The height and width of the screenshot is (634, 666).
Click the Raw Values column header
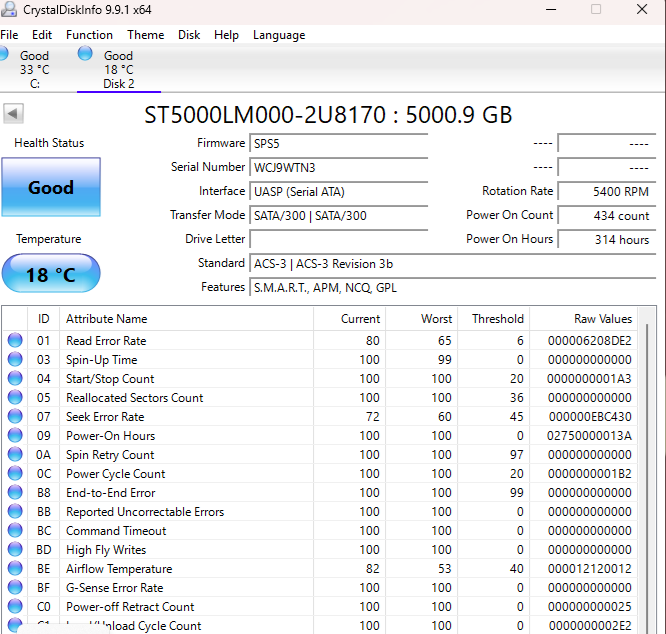coord(603,319)
